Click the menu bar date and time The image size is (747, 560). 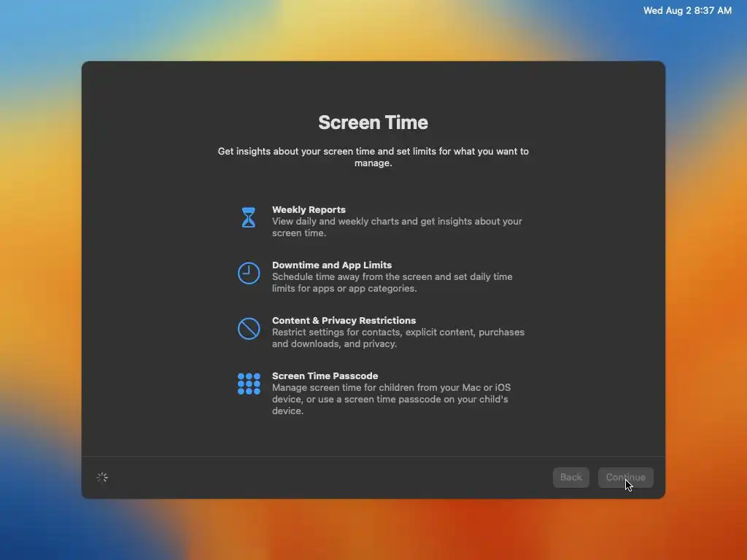(x=687, y=10)
